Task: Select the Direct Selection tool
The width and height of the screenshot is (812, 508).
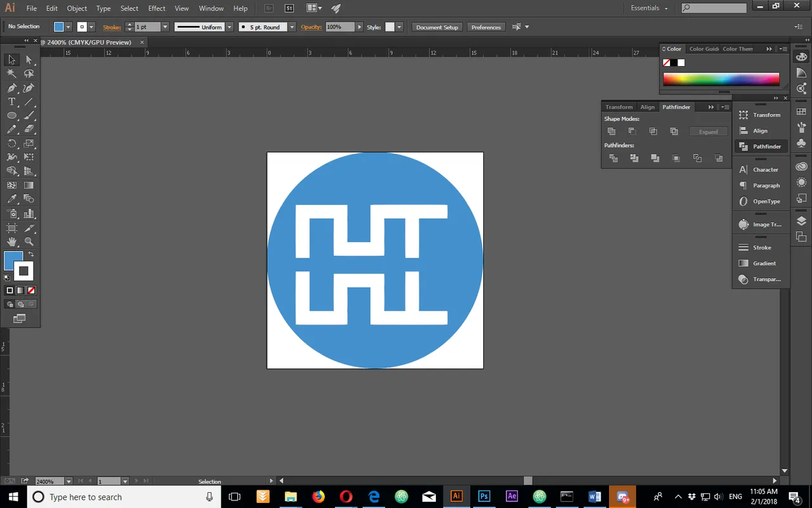Action: (x=29, y=60)
